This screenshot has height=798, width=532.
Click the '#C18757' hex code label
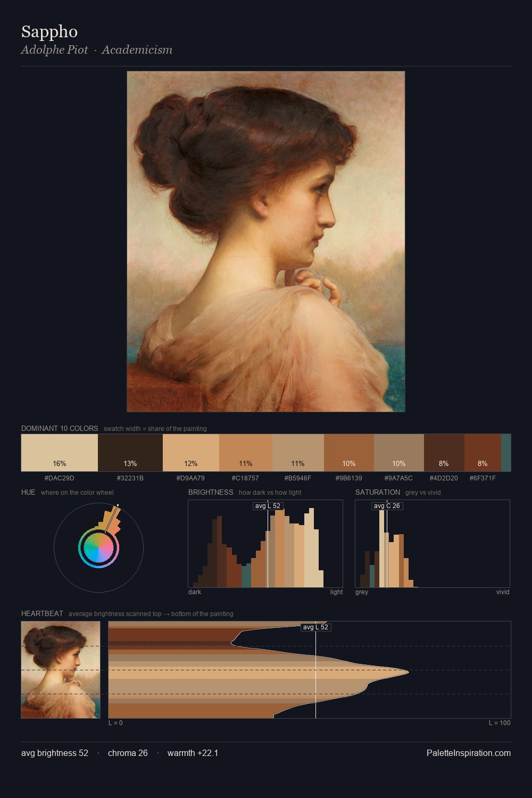pyautogui.click(x=245, y=478)
